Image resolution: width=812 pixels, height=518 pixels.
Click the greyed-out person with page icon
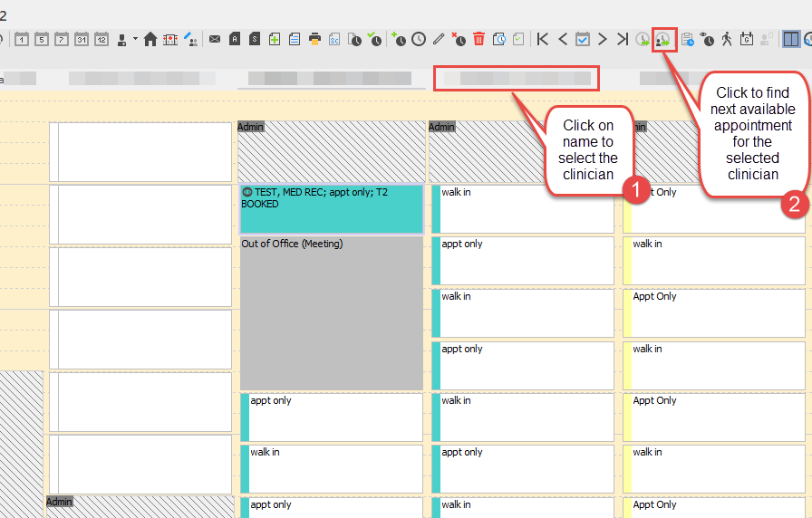767,39
